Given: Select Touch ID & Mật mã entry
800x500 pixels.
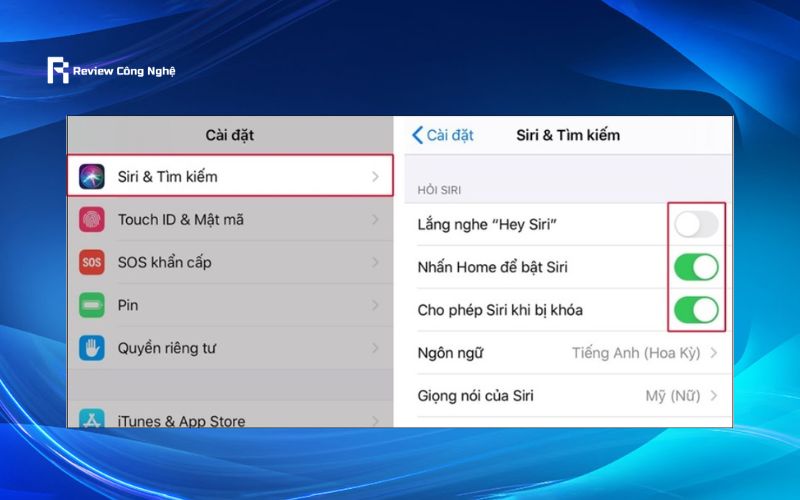Looking at the screenshot, I should 230,219.
